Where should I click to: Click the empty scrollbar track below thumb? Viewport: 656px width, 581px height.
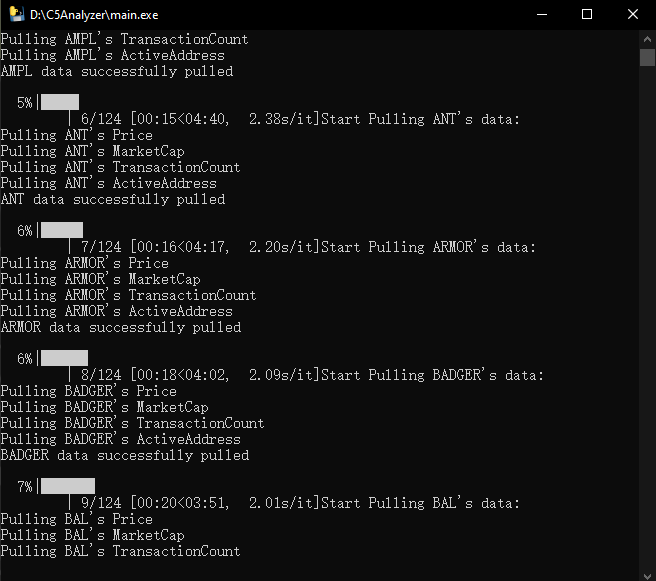[x=647, y=318]
